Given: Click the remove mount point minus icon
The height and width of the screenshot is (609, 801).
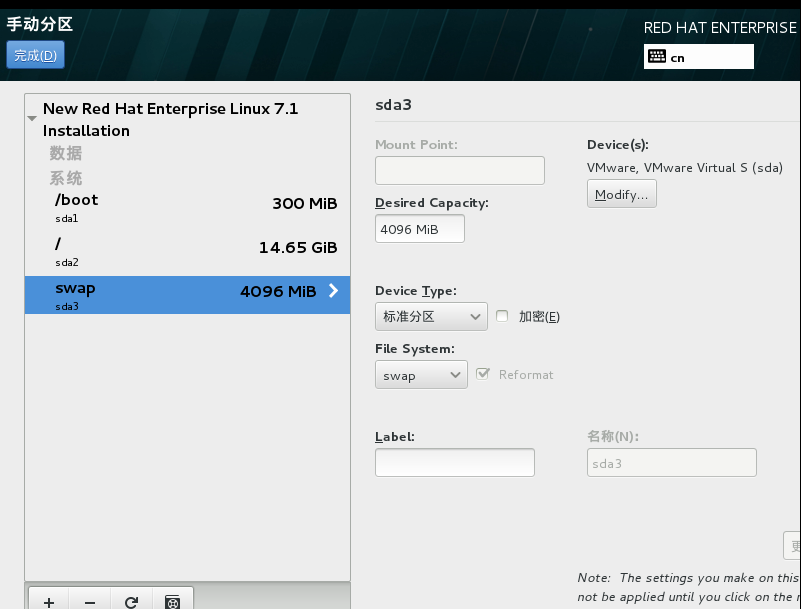Looking at the screenshot, I should tap(90, 601).
